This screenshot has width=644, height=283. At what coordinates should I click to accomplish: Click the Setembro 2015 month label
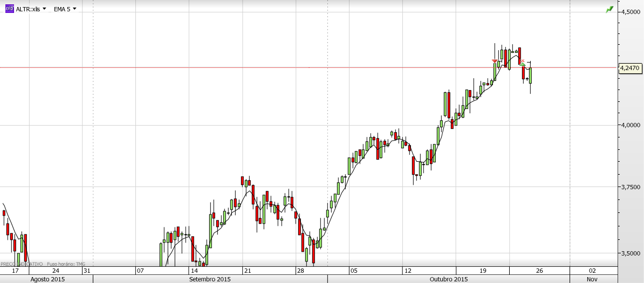209,279
